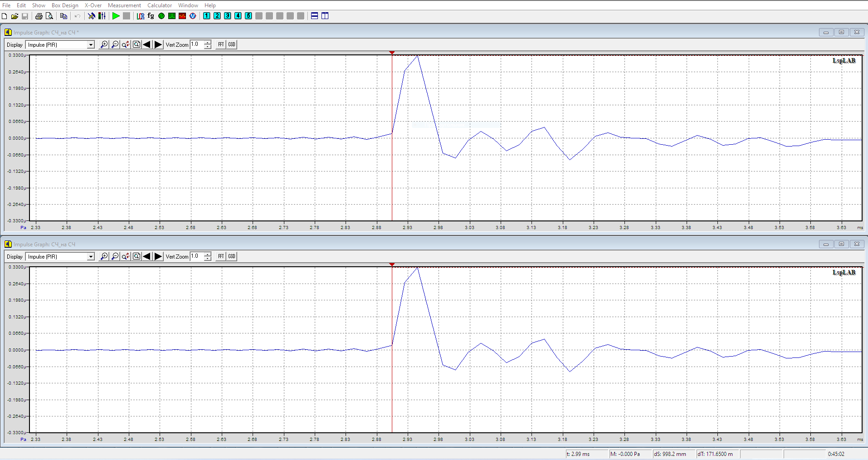Screen dimensions: 868x460
Task: Toggle memory slot 3 button
Action: click(x=228, y=16)
